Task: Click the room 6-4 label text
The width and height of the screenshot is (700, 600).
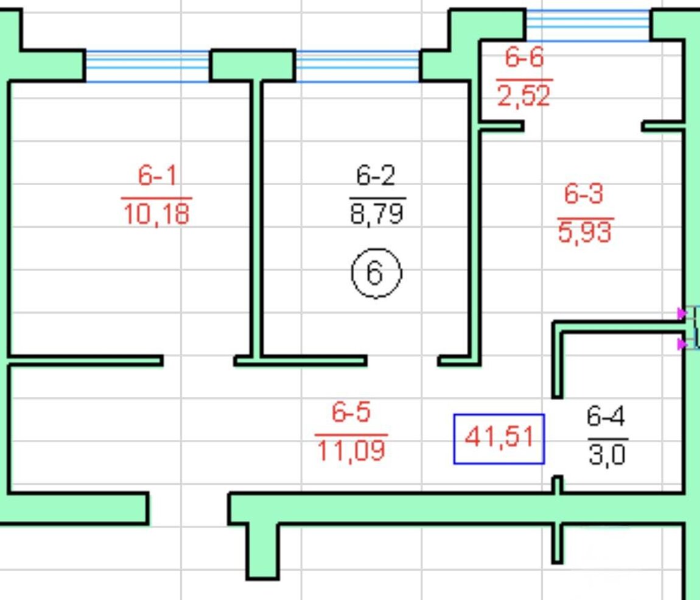Action: 606,417
